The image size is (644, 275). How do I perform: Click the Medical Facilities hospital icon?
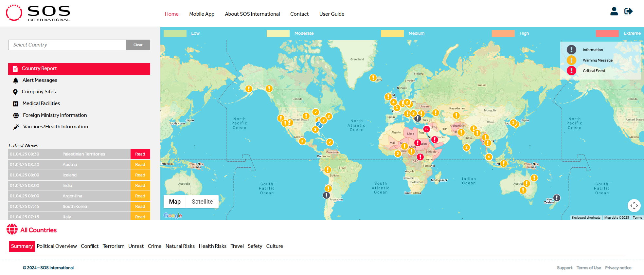tap(15, 104)
